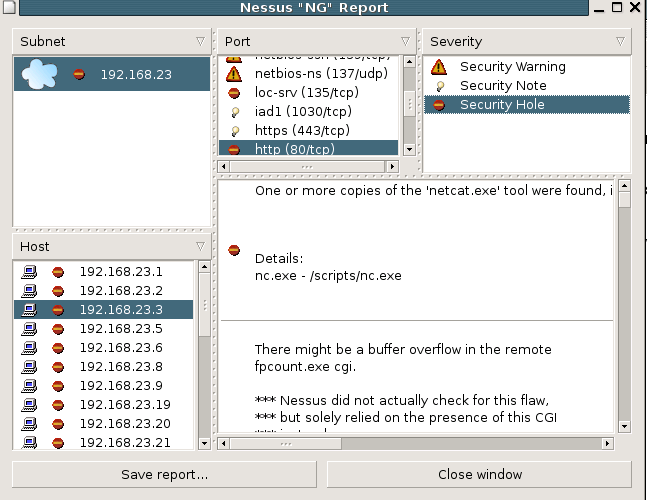Click the computer icon for host 192.168.23.1
The height and width of the screenshot is (500, 647).
pos(29,272)
